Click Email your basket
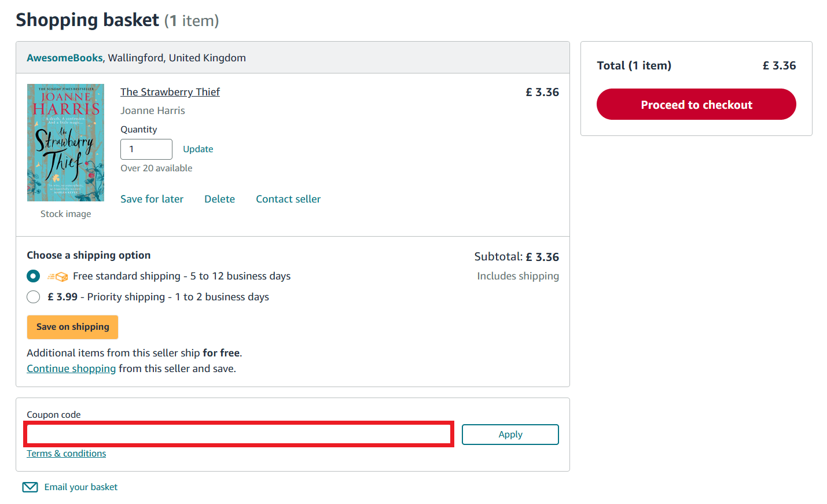Screen dimensions: 827x504 click(x=80, y=487)
